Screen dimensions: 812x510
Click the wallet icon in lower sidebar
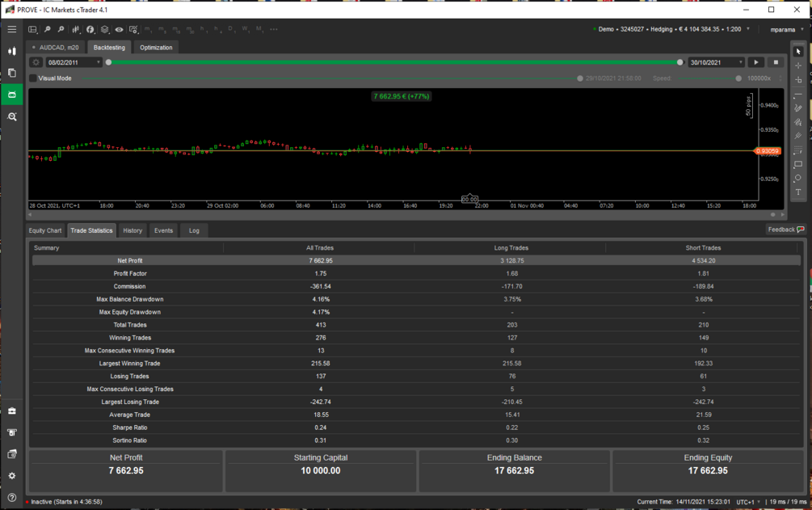(11, 454)
